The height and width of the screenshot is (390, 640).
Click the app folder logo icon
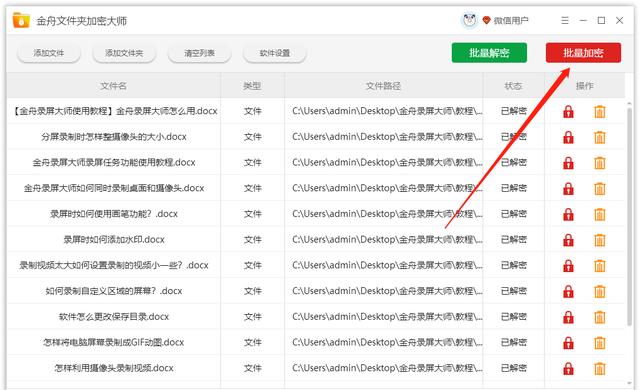tap(21, 20)
